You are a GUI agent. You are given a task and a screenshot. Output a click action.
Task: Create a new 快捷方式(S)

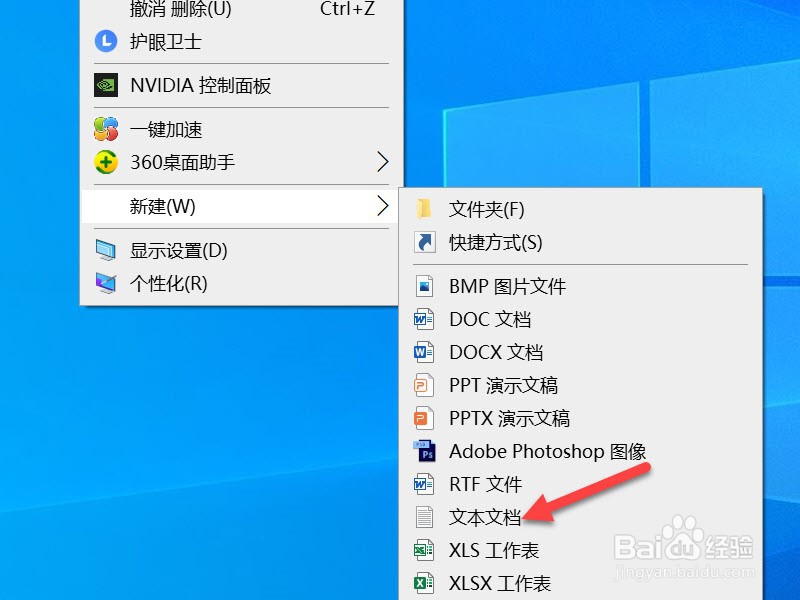point(581,242)
